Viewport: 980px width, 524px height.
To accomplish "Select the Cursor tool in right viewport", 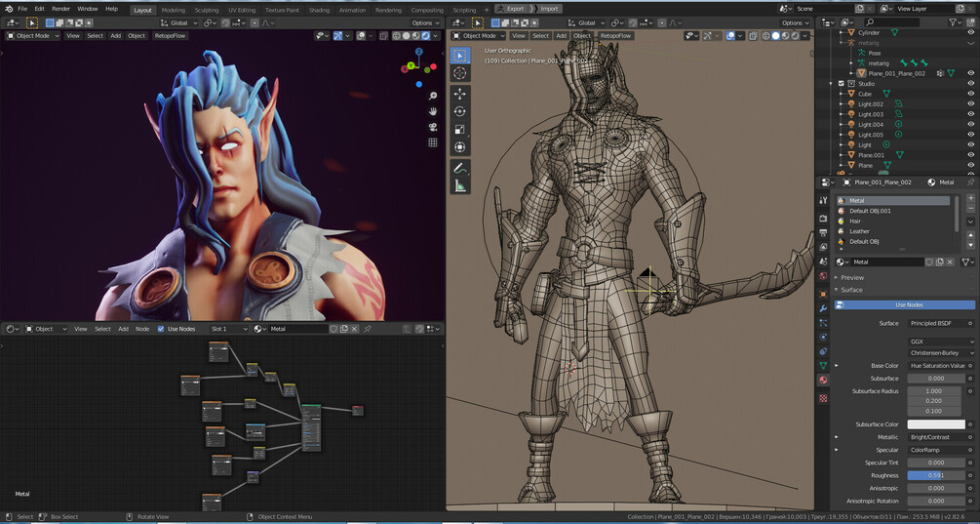I will tap(460, 72).
